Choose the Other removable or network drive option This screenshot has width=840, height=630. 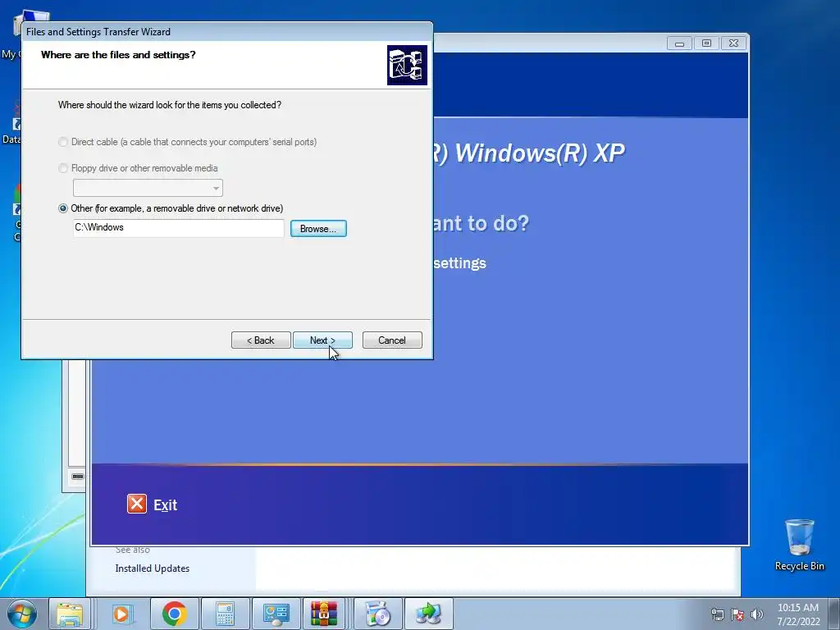tap(63, 208)
